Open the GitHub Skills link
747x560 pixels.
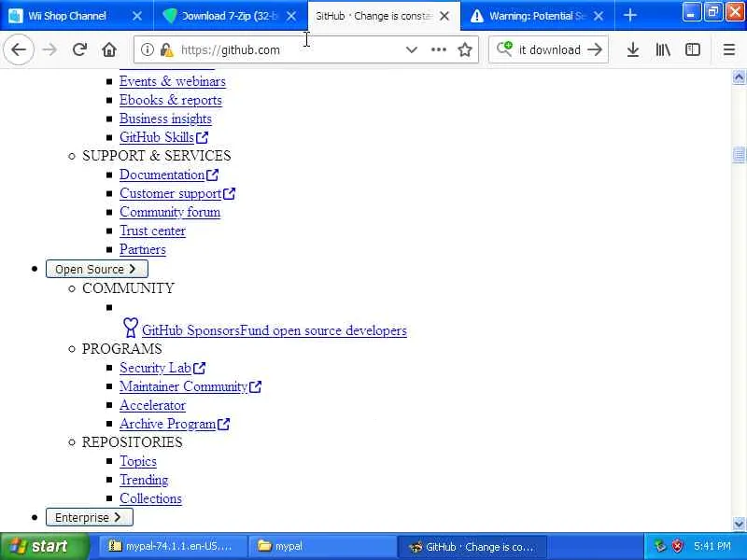pos(164,137)
